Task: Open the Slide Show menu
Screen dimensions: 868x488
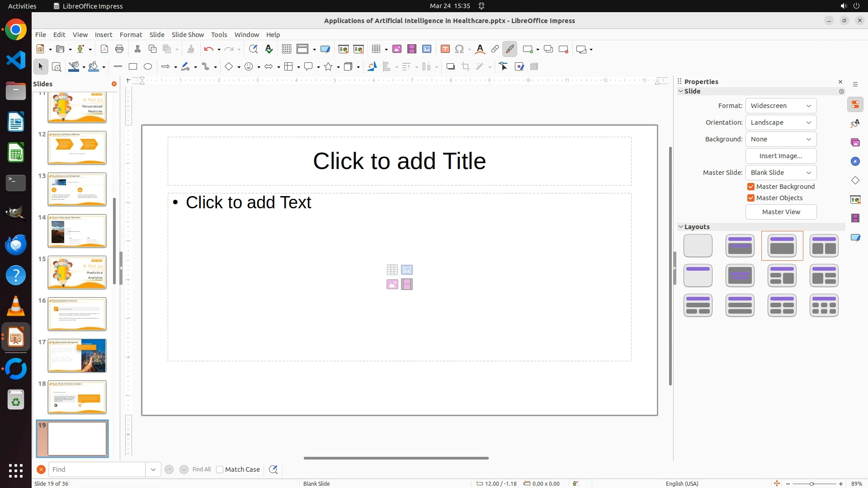Action: click(x=188, y=35)
